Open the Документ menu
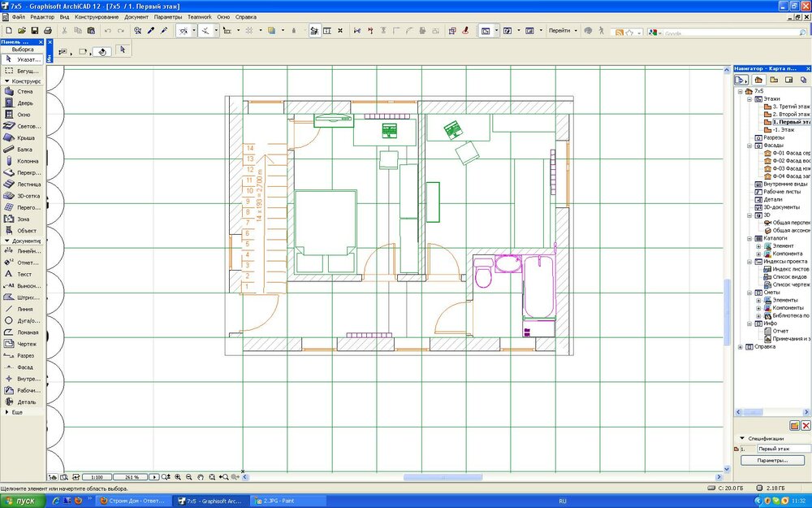 (136, 16)
